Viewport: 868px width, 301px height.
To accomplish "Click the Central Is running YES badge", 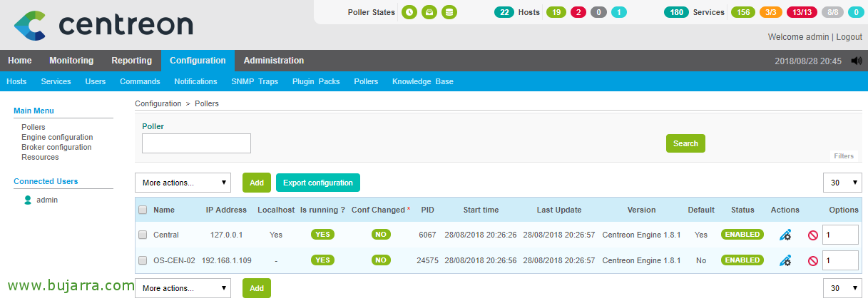I will pyautogui.click(x=322, y=234).
